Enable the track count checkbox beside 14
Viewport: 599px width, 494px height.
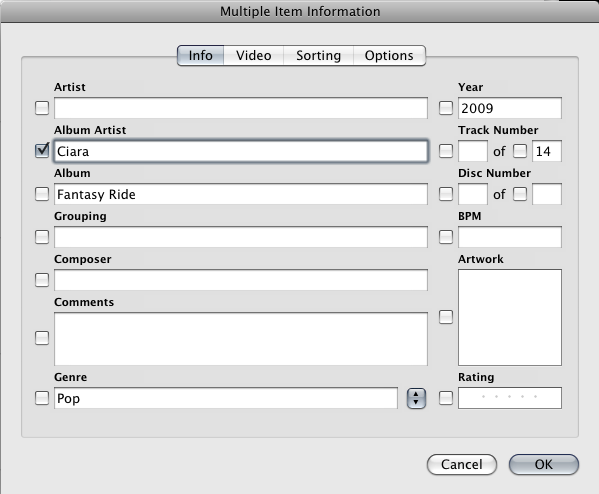(520, 151)
